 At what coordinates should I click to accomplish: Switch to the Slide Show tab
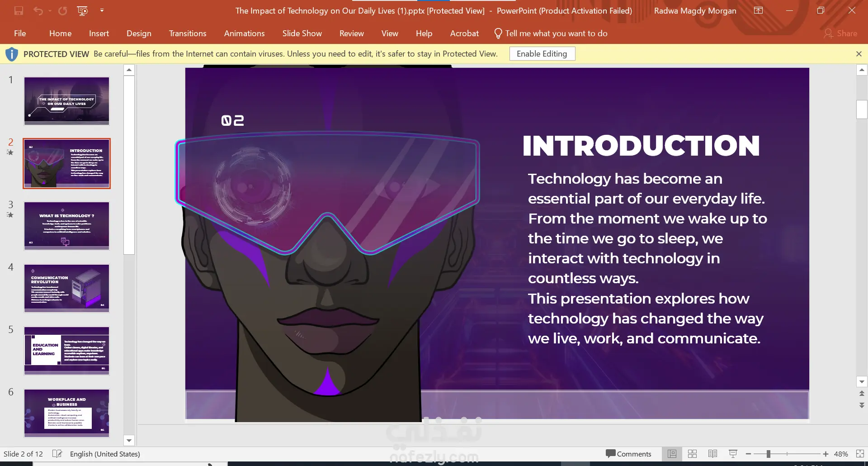point(302,33)
